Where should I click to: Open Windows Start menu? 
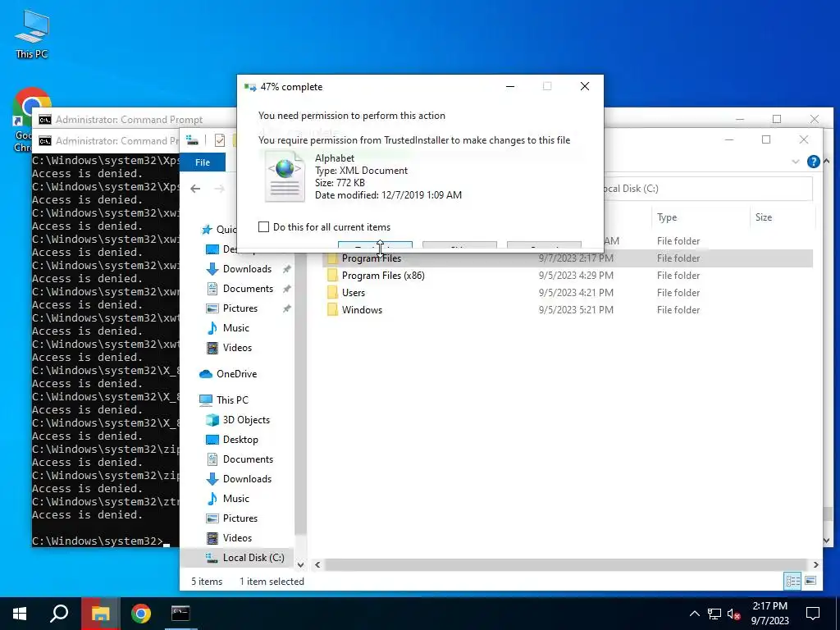[x=20, y=614]
